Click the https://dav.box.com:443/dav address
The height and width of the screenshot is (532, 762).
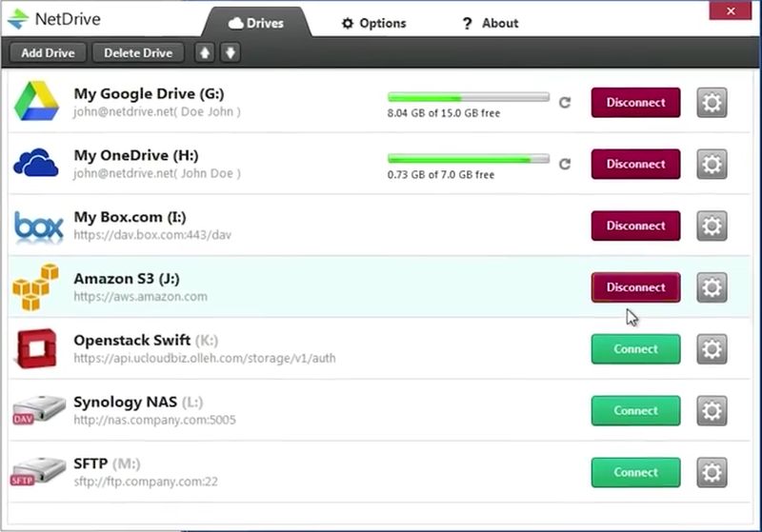tap(152, 235)
